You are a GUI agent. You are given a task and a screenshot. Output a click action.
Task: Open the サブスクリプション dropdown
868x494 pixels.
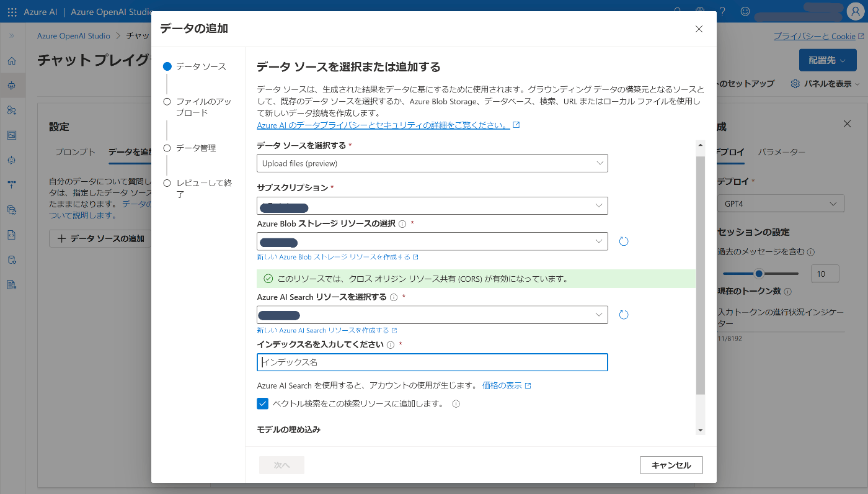432,205
